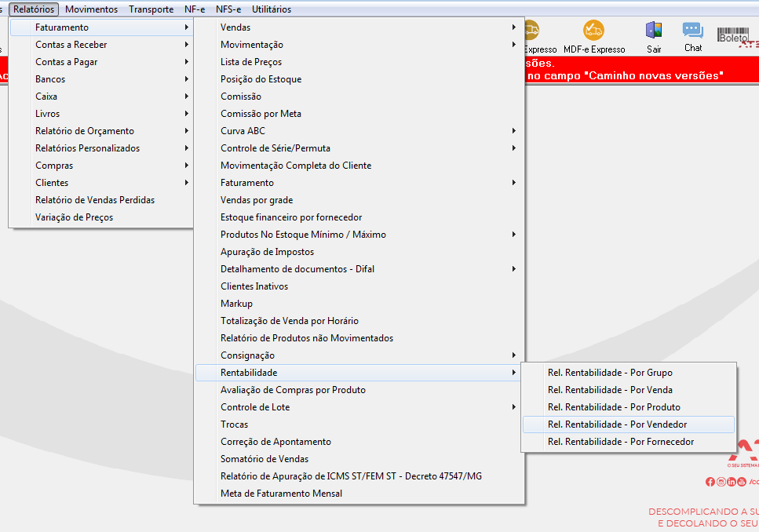
Task: Expand Faturamento entry below Movimentação Completa
Action: click(359, 183)
